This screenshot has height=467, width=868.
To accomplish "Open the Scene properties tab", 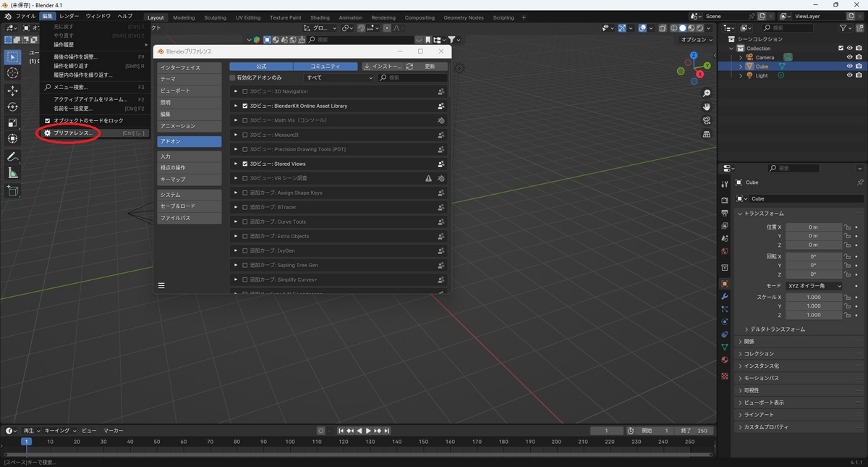I will click(x=725, y=239).
